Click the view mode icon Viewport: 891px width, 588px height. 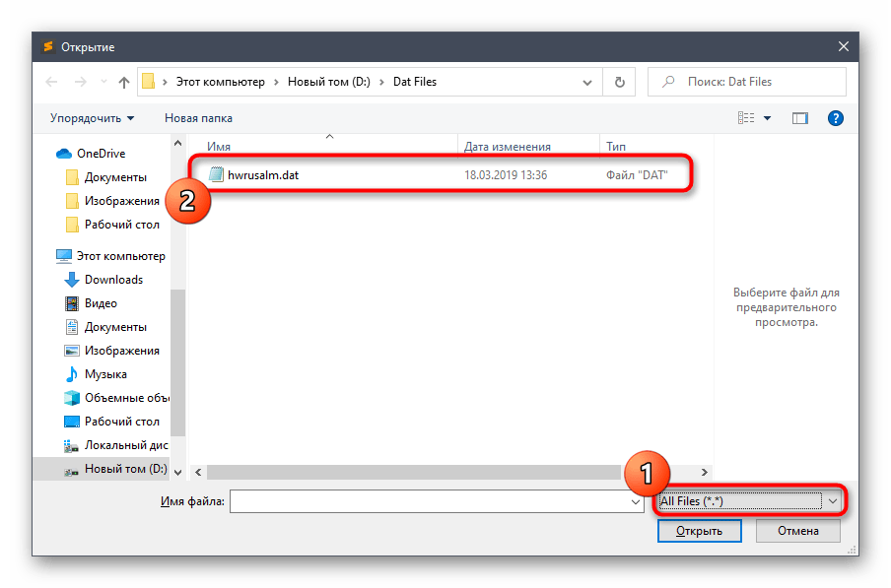(x=746, y=118)
